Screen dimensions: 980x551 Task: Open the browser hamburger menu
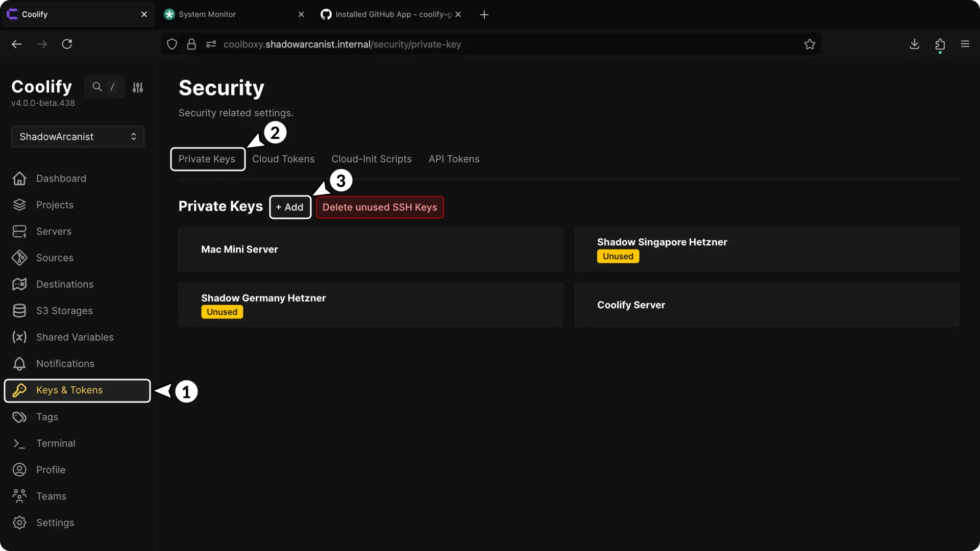(965, 44)
